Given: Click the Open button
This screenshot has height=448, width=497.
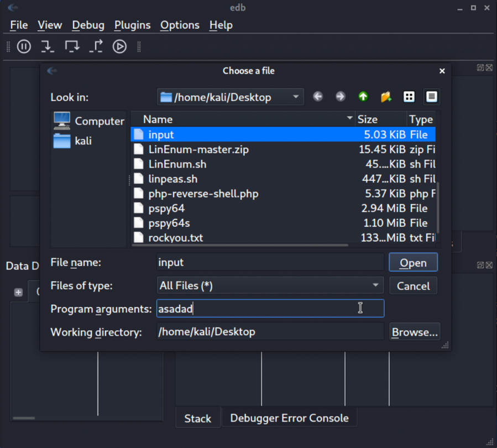Looking at the screenshot, I should tap(414, 262).
